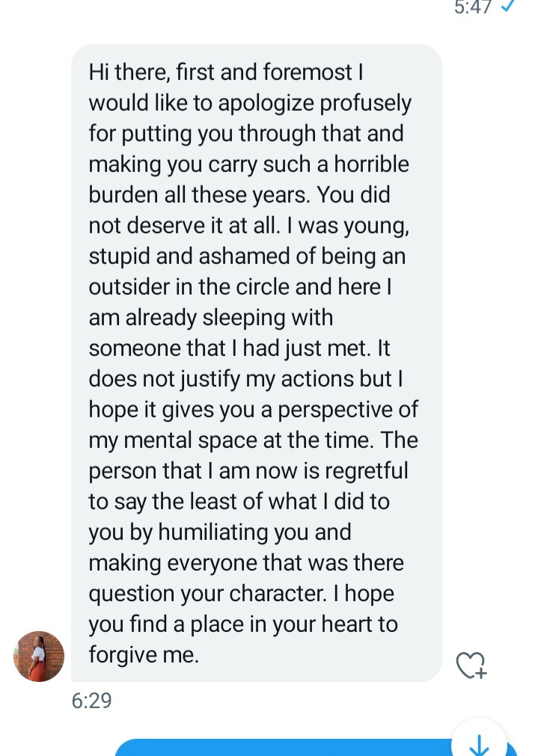Open the sender's profile picture
The height and width of the screenshot is (756, 535).
[x=39, y=657]
